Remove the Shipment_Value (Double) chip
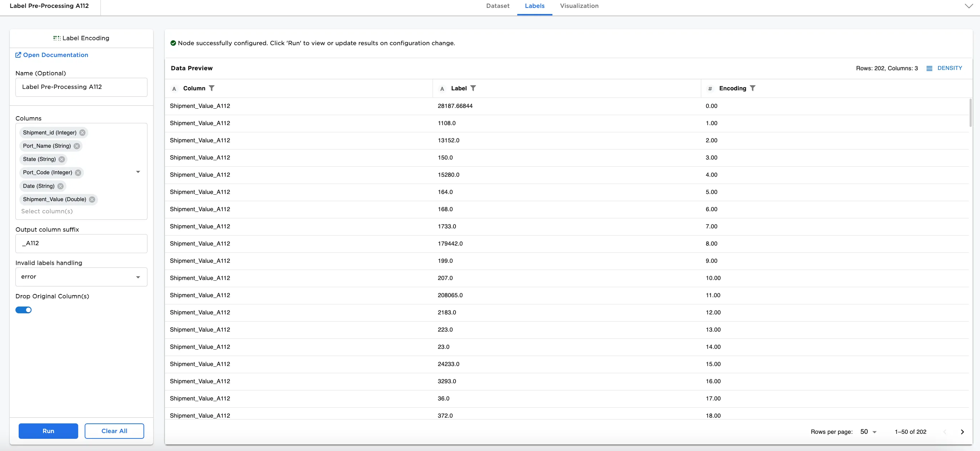Viewport: 980px width, 451px height. tap(92, 199)
